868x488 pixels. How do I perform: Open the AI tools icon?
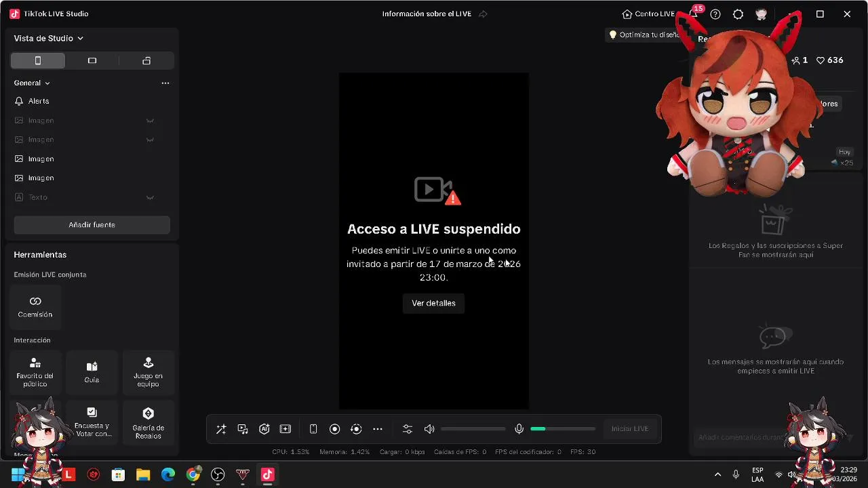pos(264,429)
